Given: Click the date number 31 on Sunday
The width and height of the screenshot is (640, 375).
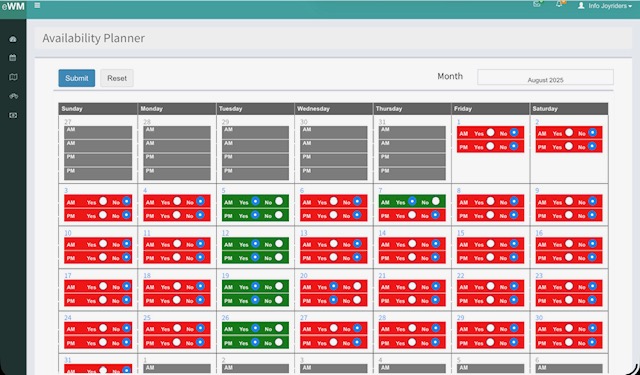Looking at the screenshot, I should [68, 360].
